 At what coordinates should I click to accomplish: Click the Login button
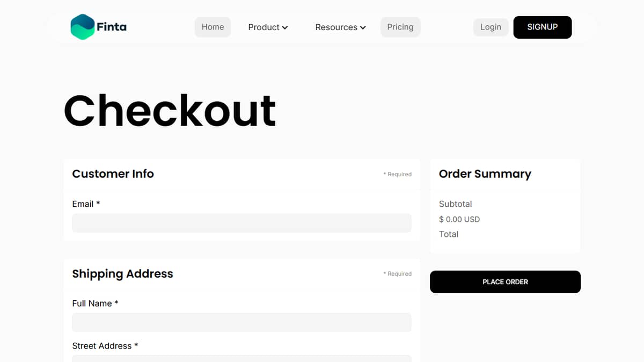click(491, 27)
